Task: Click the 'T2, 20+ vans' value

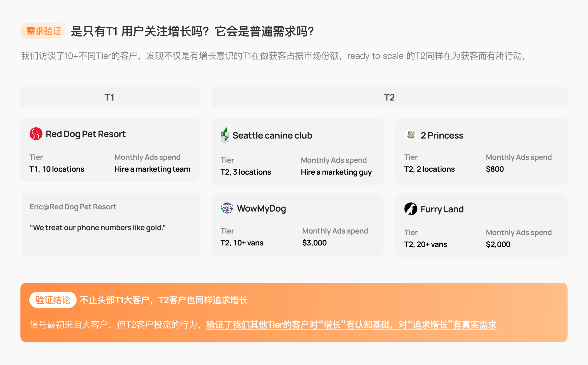Action: 426,244
